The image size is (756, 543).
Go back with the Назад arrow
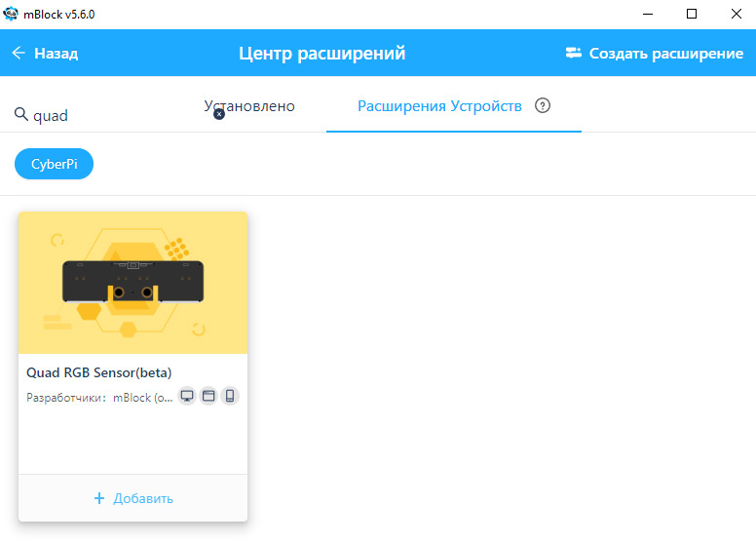pyautogui.click(x=19, y=53)
